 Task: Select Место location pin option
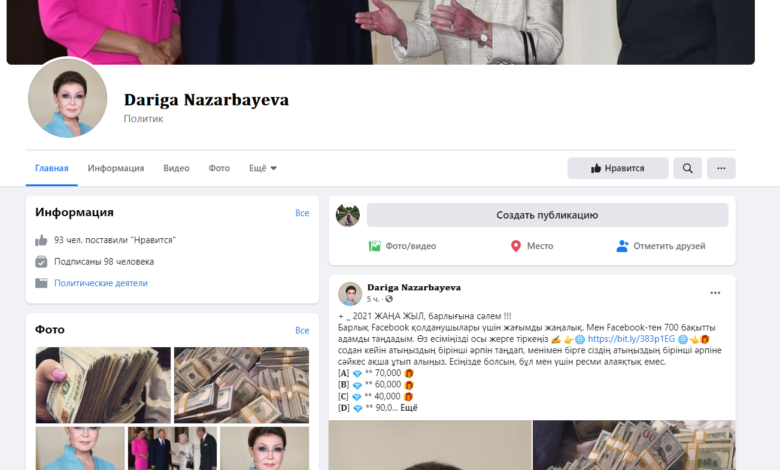(x=532, y=246)
